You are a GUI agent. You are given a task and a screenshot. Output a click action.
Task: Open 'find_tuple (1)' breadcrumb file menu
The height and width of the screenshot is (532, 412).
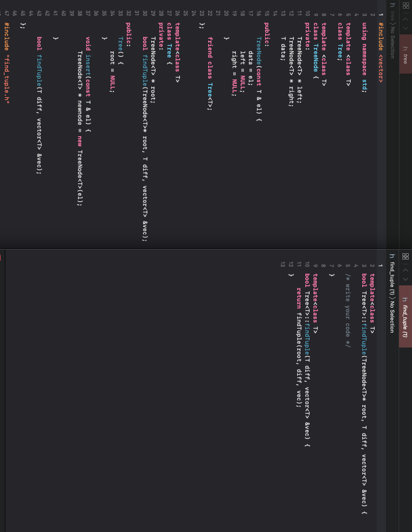click(392, 279)
